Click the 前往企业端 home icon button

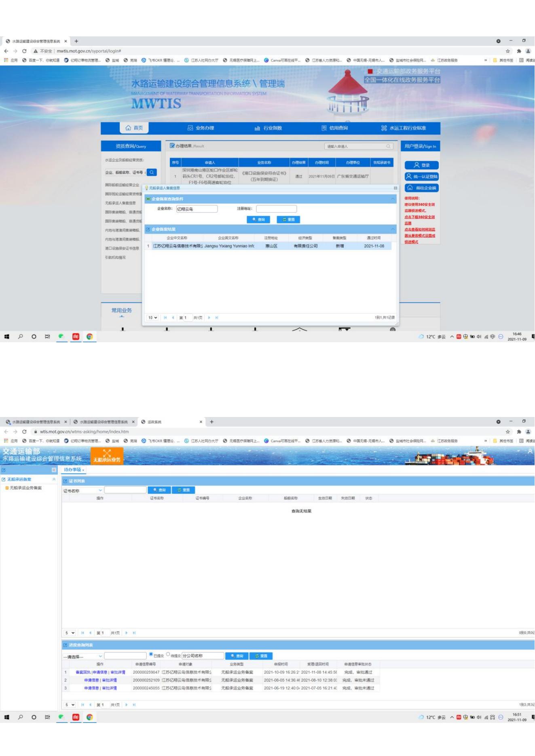click(x=421, y=188)
